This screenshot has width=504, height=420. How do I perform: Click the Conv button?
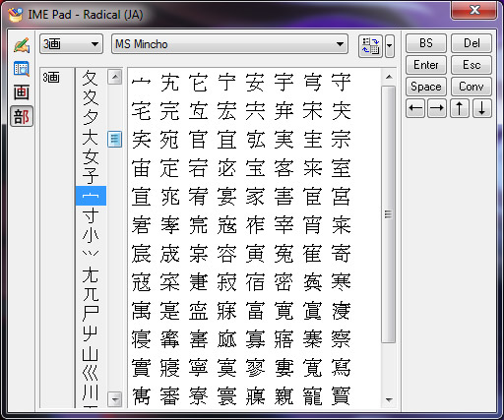pos(472,87)
